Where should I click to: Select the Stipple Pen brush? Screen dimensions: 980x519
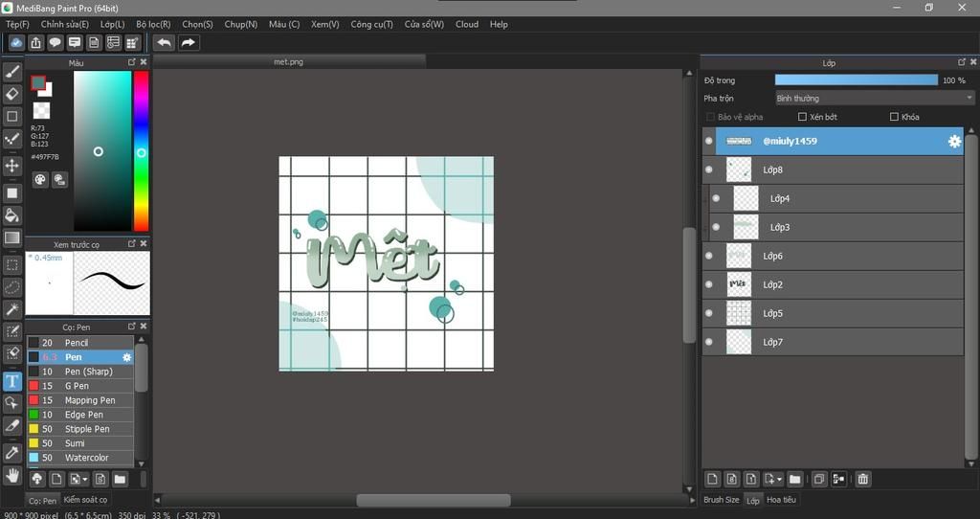80,429
